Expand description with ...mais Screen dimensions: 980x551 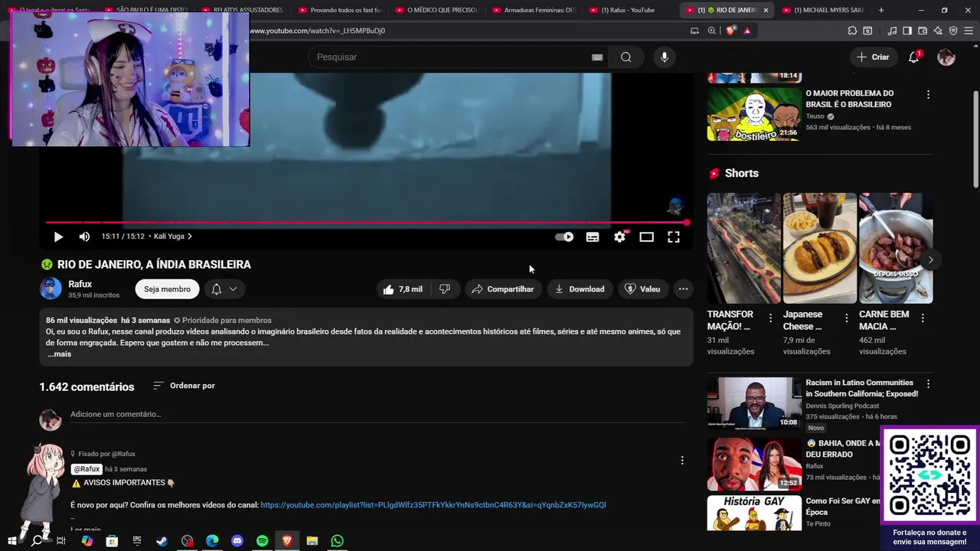pos(59,354)
